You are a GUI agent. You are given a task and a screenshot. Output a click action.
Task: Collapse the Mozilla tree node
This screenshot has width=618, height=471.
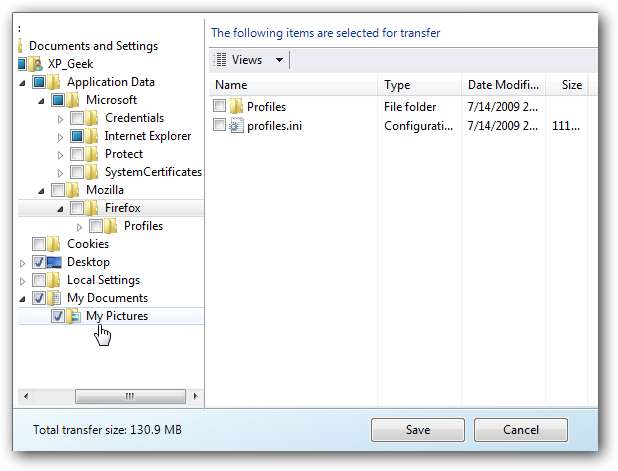point(42,191)
